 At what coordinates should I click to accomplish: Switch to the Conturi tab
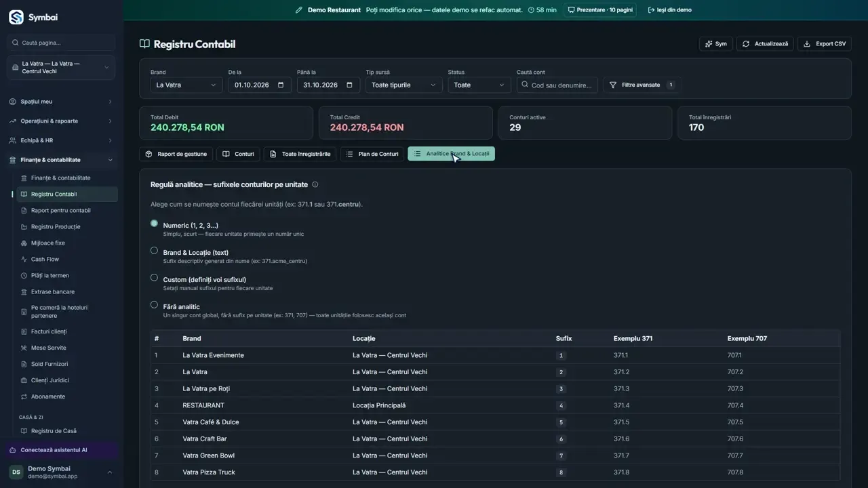pyautogui.click(x=238, y=155)
